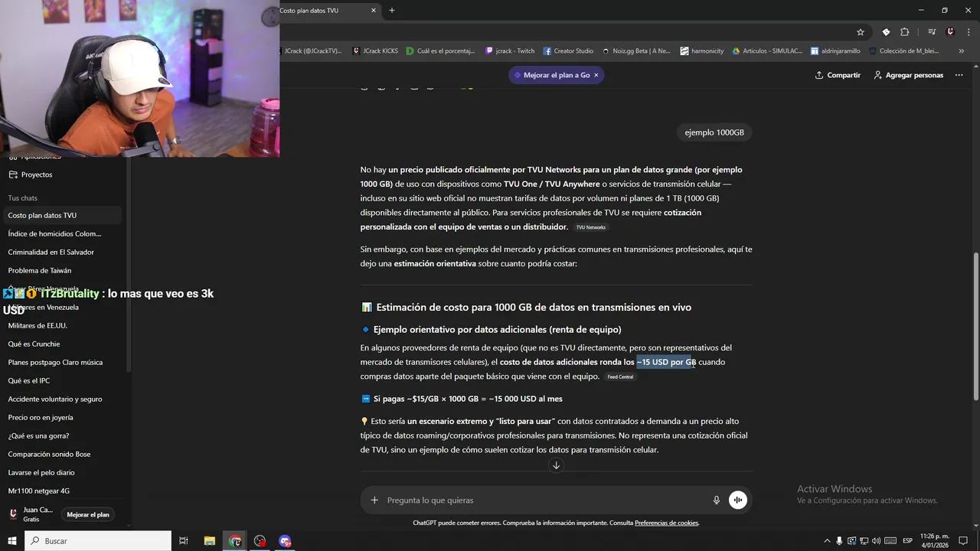
Task: Click the ejemplo 1000GB user message bubble
Action: click(714, 132)
